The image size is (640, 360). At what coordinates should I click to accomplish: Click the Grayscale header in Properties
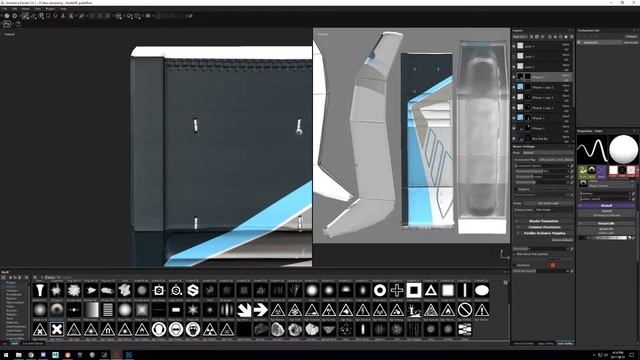click(606, 224)
